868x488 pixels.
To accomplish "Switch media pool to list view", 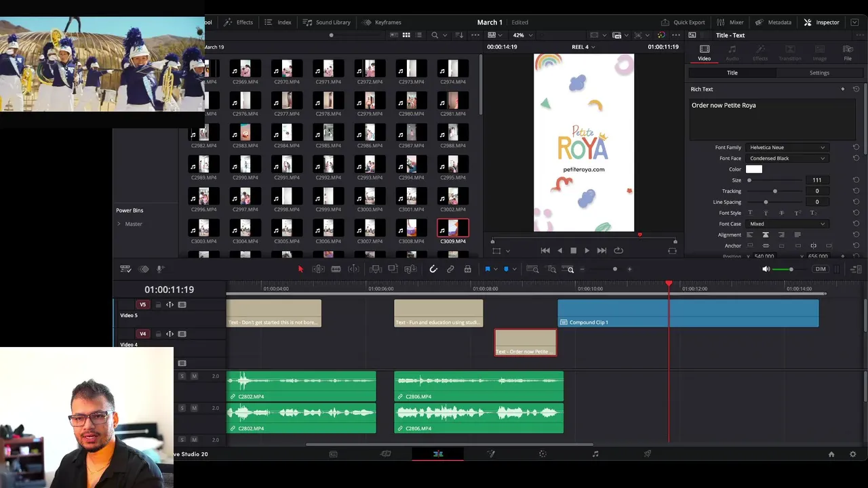I will [418, 35].
